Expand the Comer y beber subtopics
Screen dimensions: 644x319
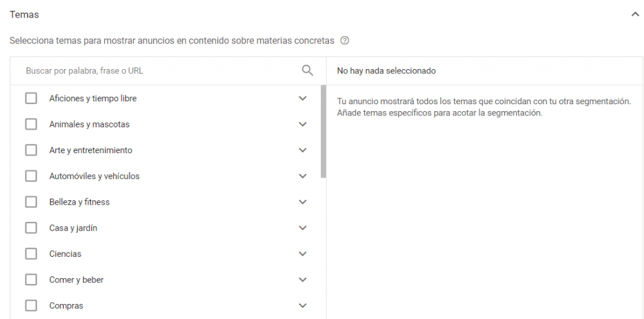point(303,279)
